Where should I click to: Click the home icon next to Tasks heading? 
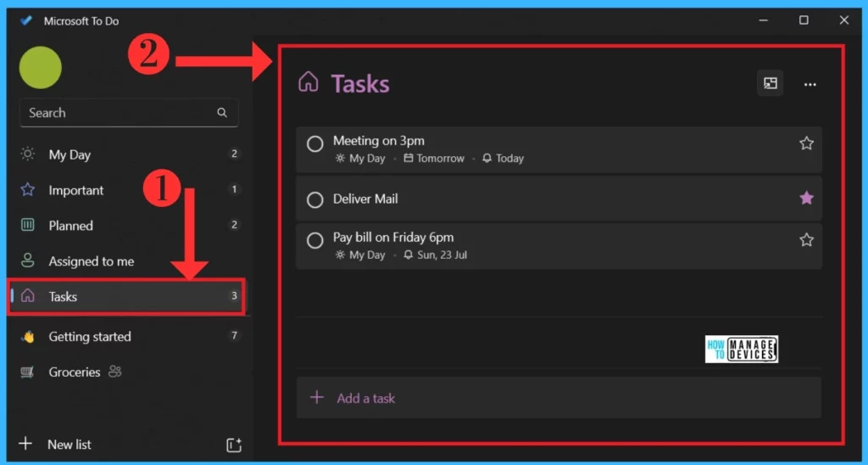pos(309,82)
